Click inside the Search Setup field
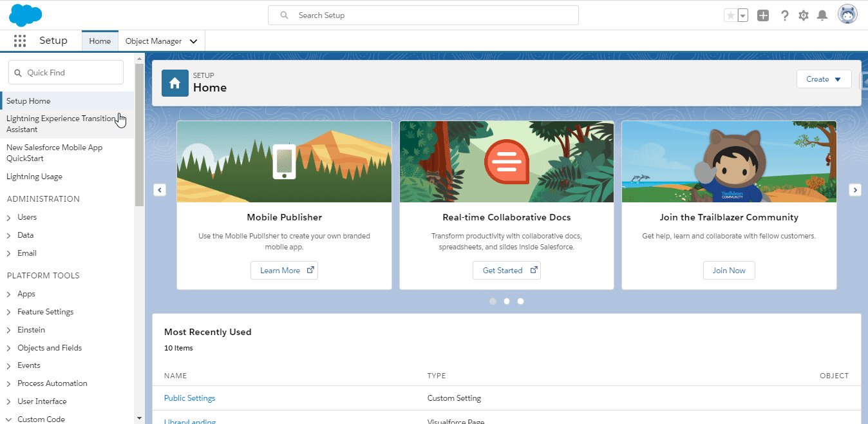The width and height of the screenshot is (868, 424). tap(423, 15)
